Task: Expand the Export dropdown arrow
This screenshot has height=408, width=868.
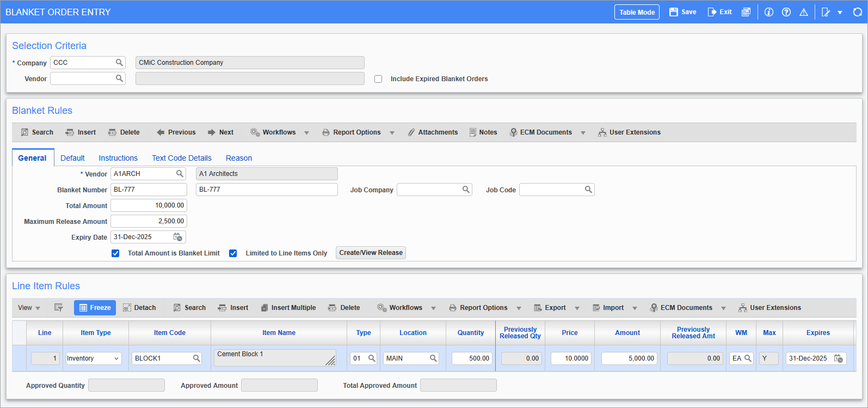Action: pos(577,308)
